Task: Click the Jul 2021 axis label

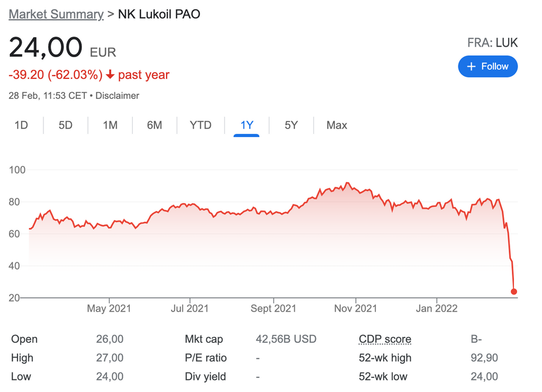Action: 190,308
